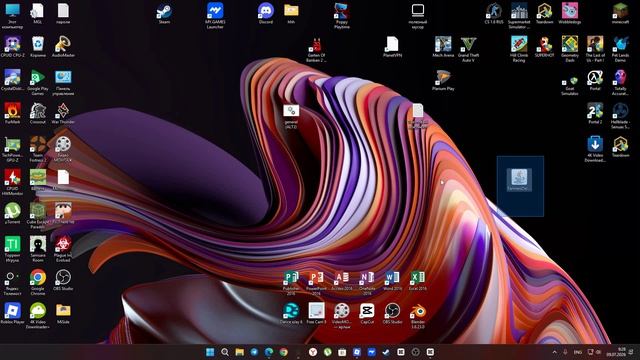Select the OneNote 2016 shortcut

[x=367, y=282]
